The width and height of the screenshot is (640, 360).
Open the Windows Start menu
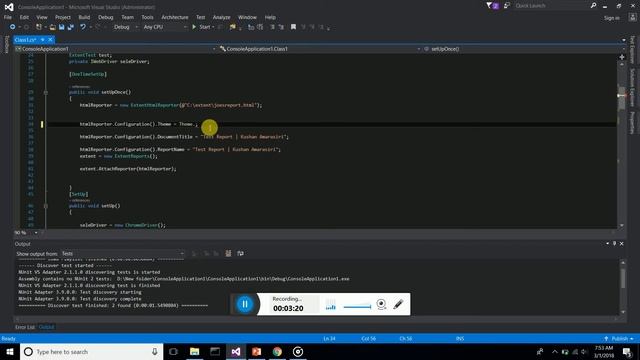tap(10, 351)
